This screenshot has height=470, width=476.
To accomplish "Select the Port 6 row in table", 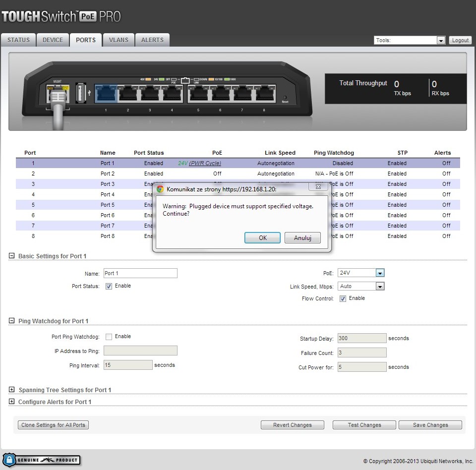I will pyautogui.click(x=238, y=215).
